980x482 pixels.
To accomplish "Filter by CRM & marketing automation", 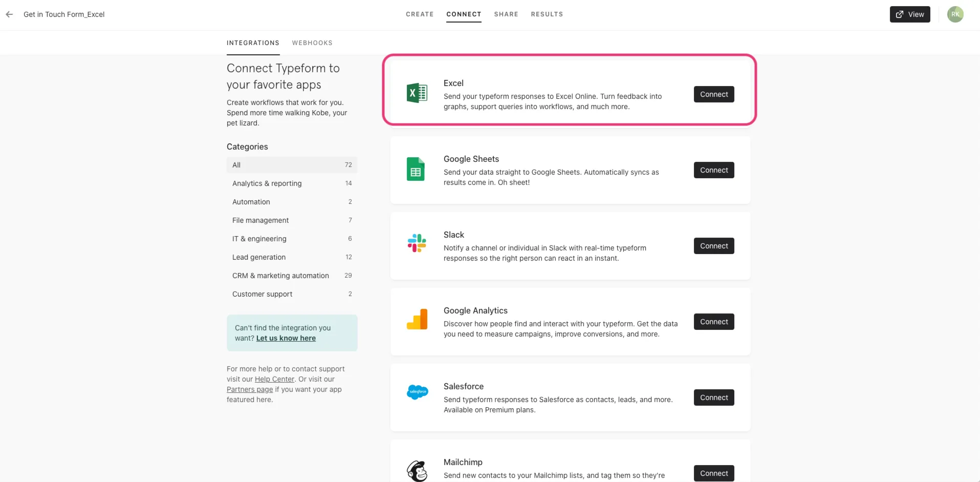I will [x=292, y=276].
